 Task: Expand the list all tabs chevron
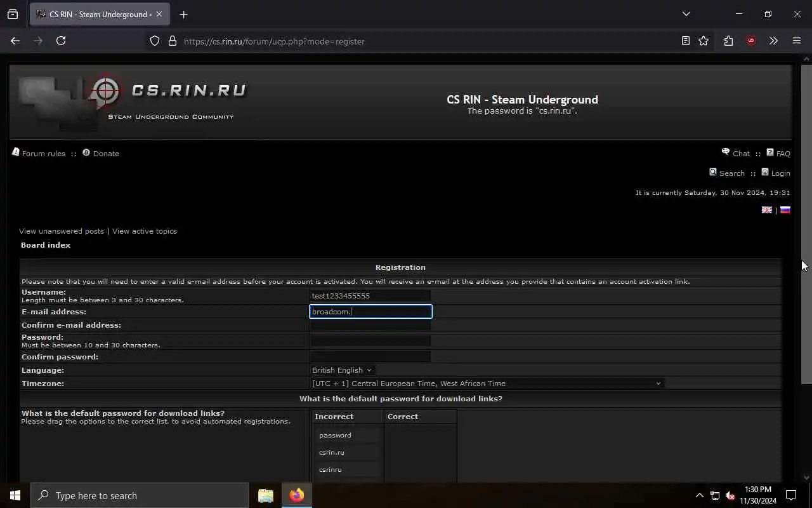[x=686, y=14]
